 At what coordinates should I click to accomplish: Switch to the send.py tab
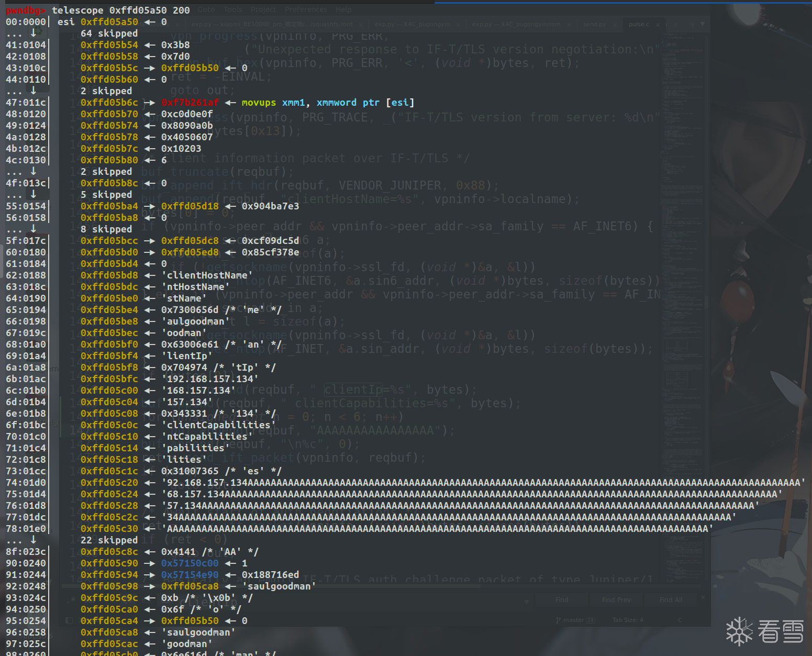coord(594,24)
